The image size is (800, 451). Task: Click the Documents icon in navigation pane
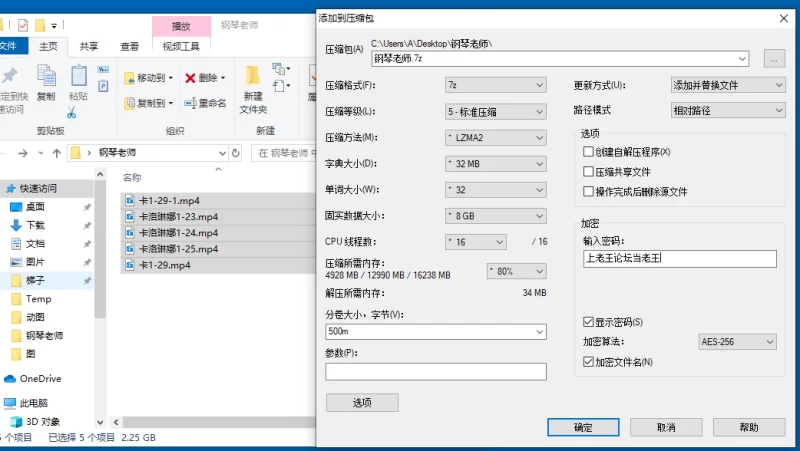coord(16,243)
